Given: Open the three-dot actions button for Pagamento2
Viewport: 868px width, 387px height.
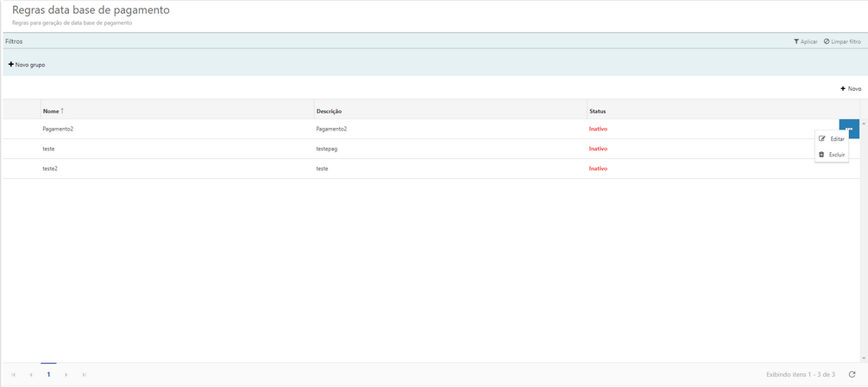Looking at the screenshot, I should [x=849, y=129].
